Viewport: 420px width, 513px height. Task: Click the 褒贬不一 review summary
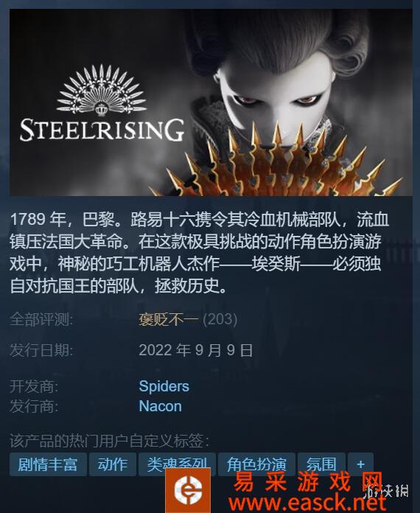pos(169,320)
